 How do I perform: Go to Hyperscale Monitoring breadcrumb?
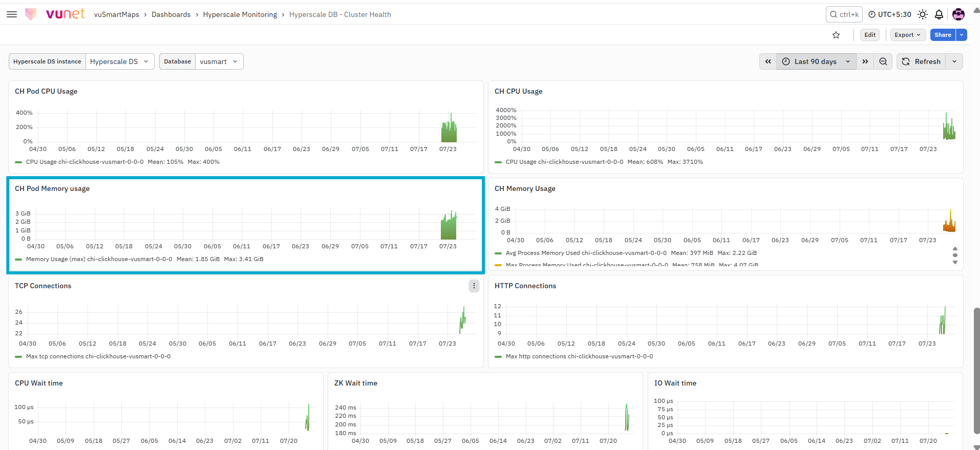(x=240, y=14)
